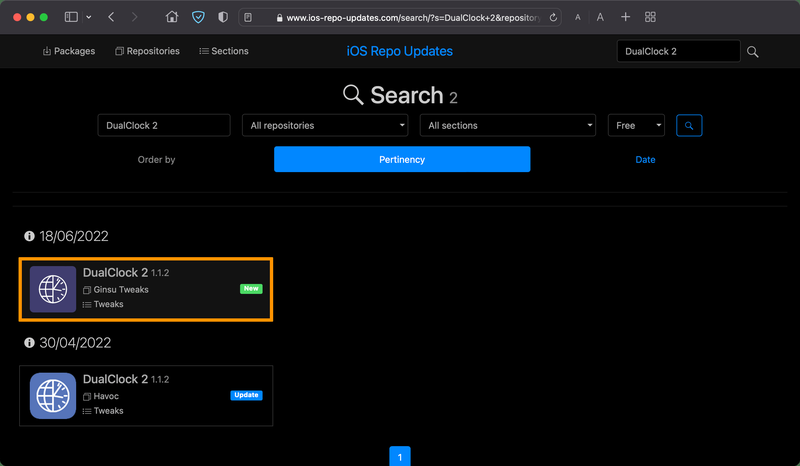Open the privacy report half-shield icon
This screenshot has height=466, width=800.
click(x=223, y=17)
